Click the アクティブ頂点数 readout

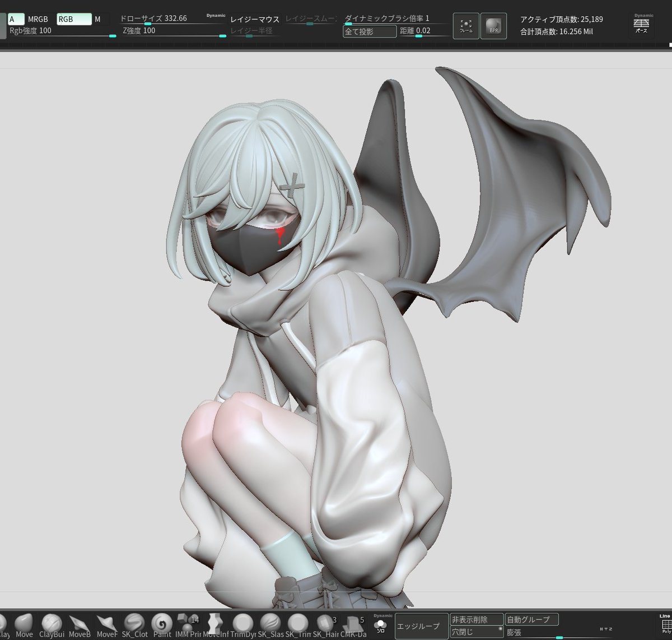pos(562,19)
